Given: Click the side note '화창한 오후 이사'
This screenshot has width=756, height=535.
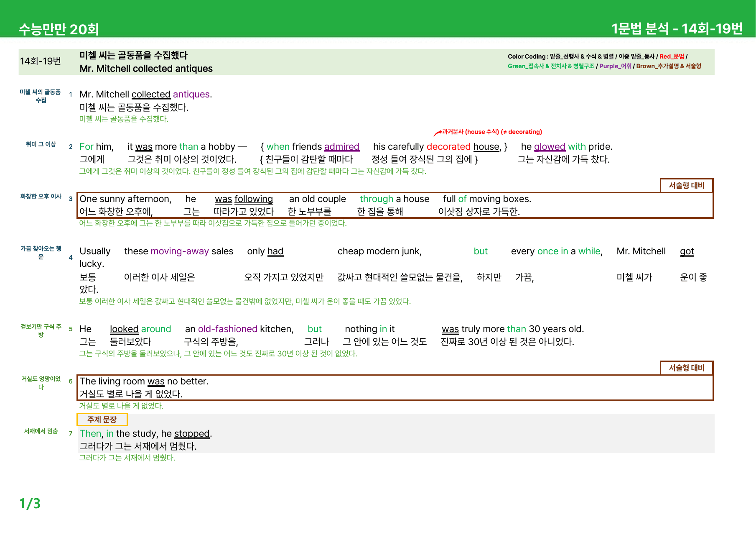Looking at the screenshot, I should [x=41, y=196].
